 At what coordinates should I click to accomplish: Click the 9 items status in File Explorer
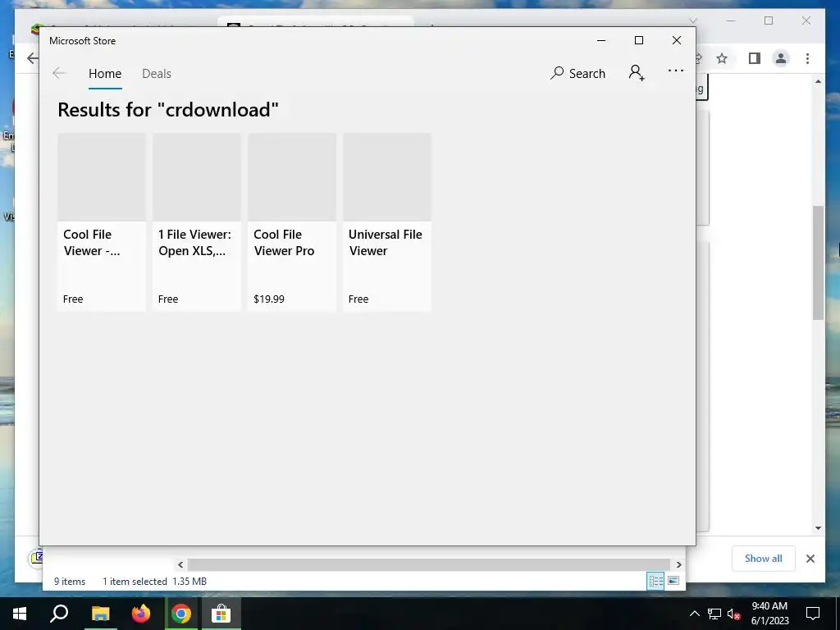point(70,582)
